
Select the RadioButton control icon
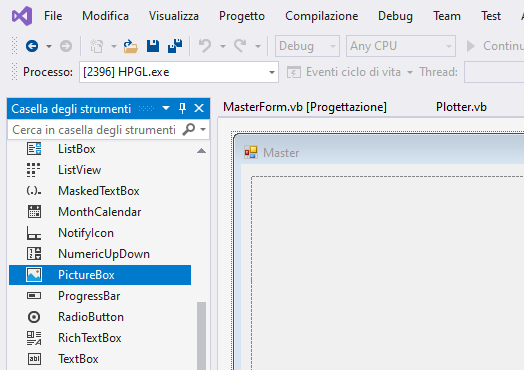click(34, 317)
